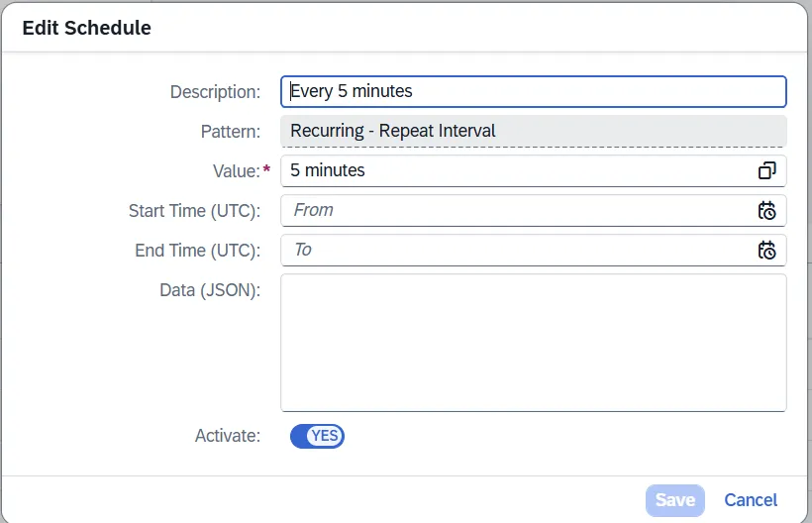Viewport: 812px width, 523px height.
Task: Open date-time picker for Start Time
Action: [x=767, y=210]
